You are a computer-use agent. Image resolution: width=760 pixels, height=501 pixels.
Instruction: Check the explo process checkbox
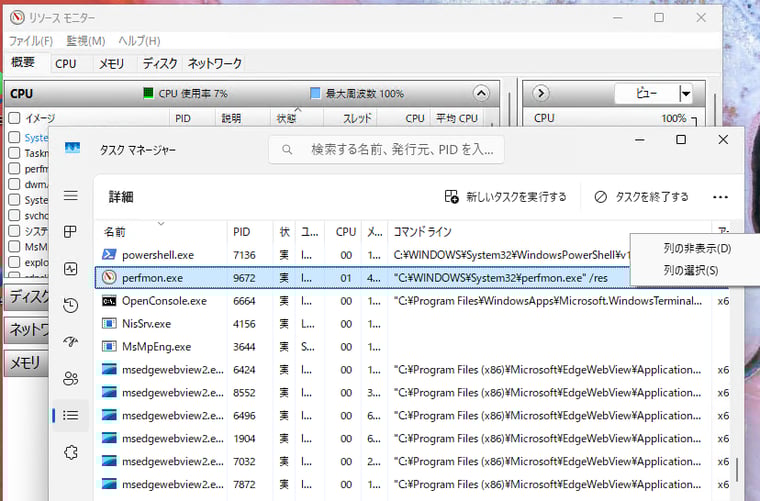[15, 262]
